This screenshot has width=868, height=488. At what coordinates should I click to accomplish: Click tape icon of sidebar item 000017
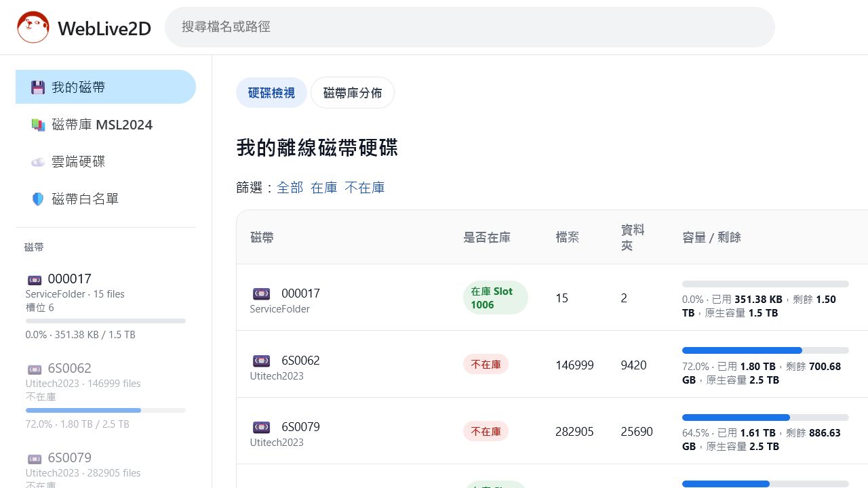pos(35,279)
